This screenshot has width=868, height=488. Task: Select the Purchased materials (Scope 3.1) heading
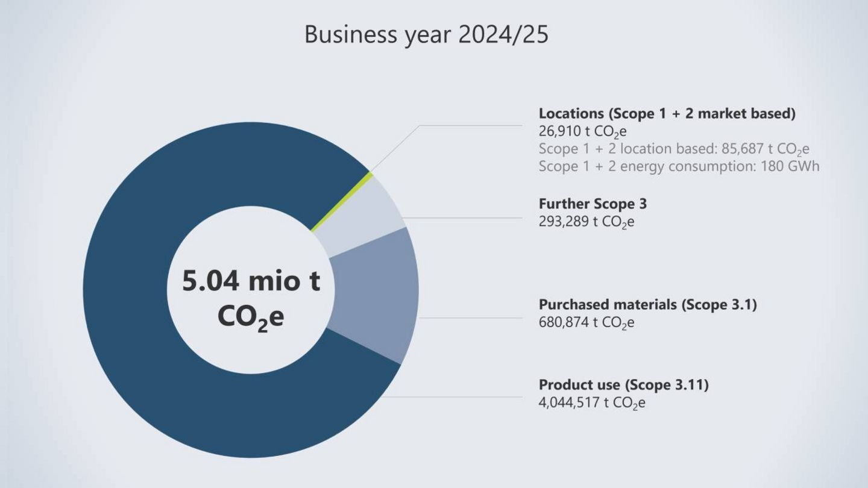650,304
